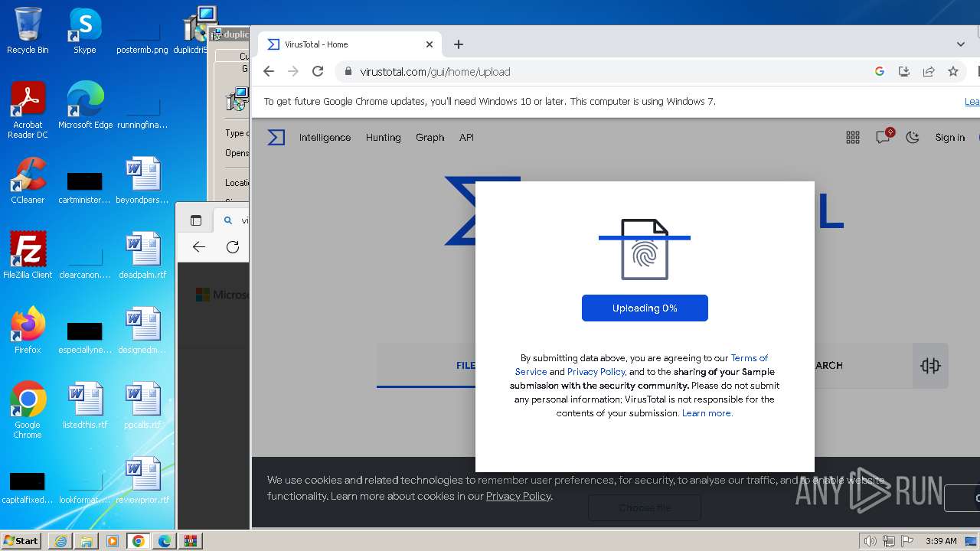Open WinRAR-style app on taskbar
980x551 pixels.
coord(191,541)
